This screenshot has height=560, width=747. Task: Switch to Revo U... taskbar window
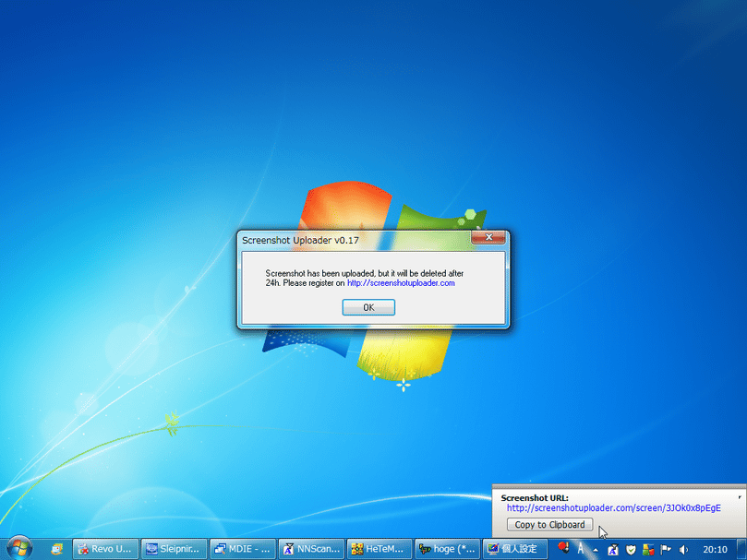point(105,549)
